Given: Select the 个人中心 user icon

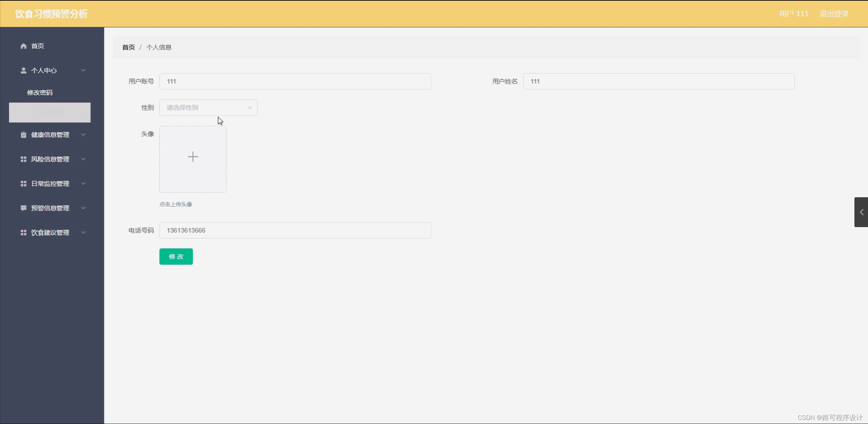Looking at the screenshot, I should (23, 70).
